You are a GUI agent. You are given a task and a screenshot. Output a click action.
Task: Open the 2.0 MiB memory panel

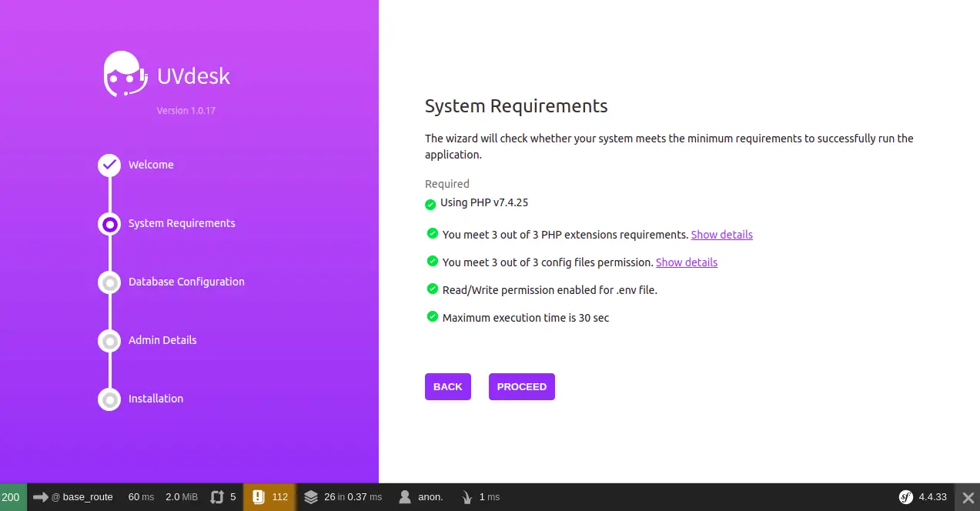pyautogui.click(x=182, y=497)
